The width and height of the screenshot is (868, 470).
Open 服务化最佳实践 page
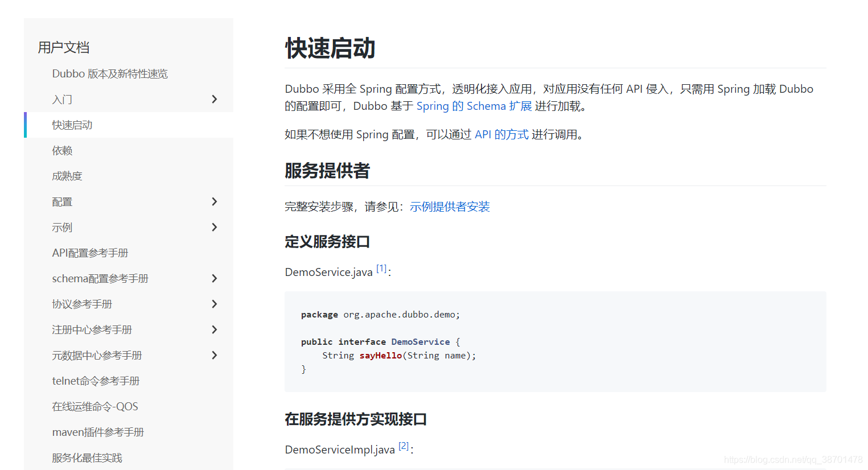click(87, 458)
